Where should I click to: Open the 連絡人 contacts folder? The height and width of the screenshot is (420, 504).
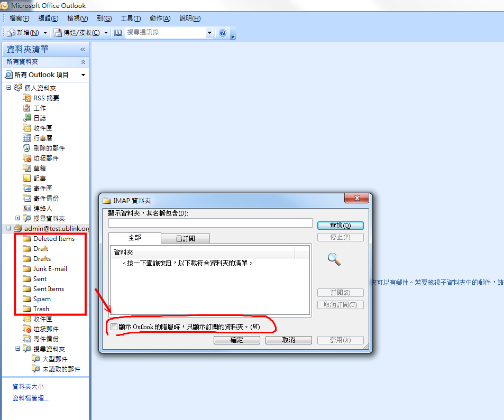coord(42,208)
